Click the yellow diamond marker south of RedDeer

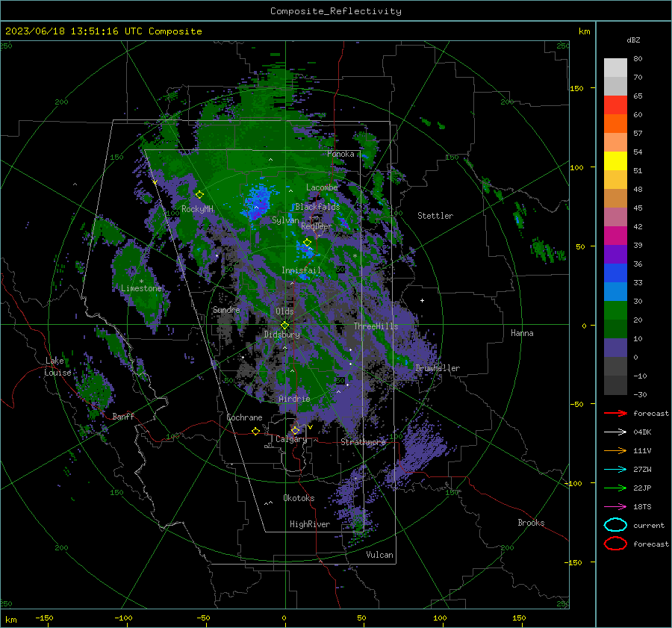pyautogui.click(x=307, y=243)
